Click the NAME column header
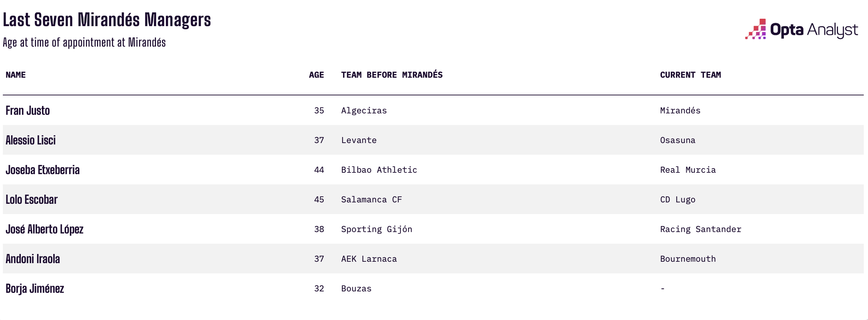Viewport: 868px width, 320px height. (16, 75)
